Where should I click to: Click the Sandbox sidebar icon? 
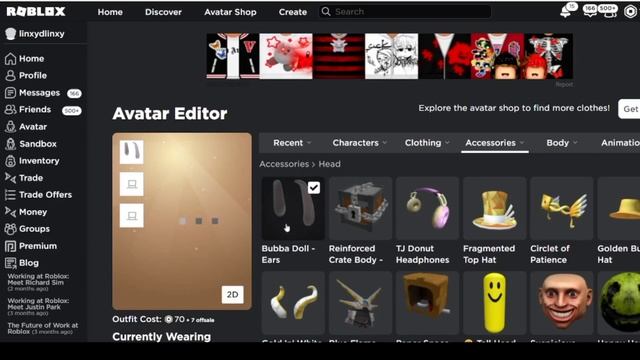10,144
